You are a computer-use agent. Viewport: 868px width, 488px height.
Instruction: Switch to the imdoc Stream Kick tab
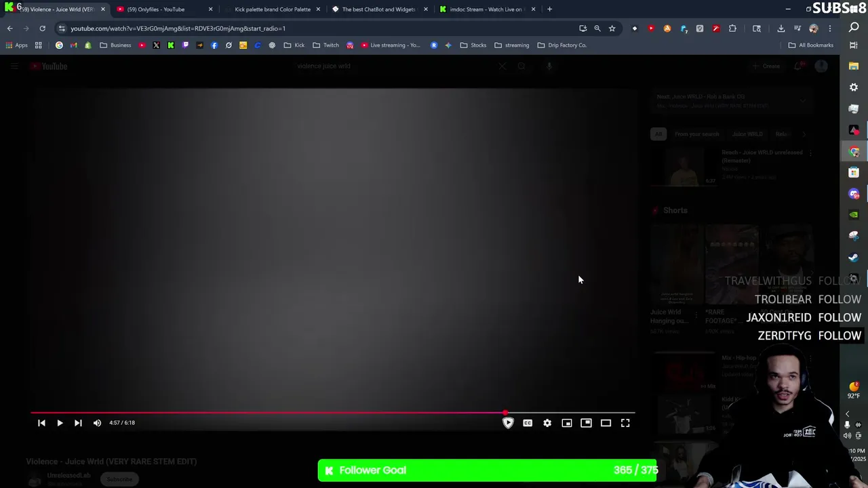487,9
